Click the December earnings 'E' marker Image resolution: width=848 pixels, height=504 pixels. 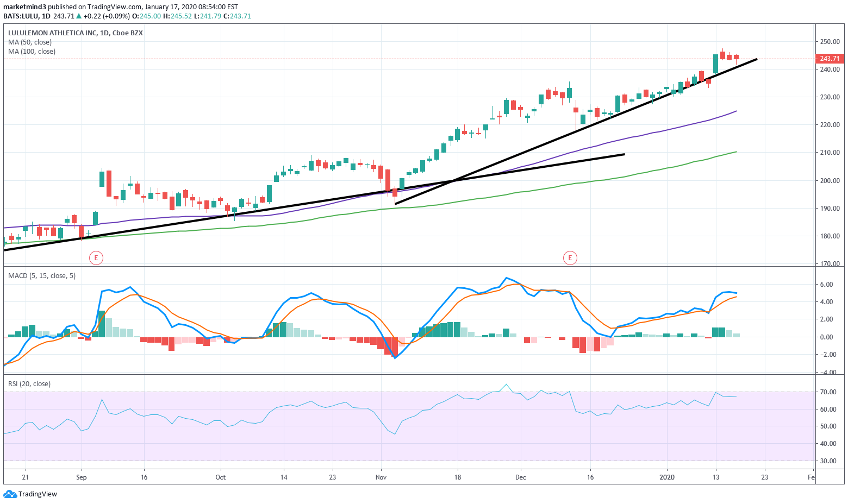[x=570, y=257]
